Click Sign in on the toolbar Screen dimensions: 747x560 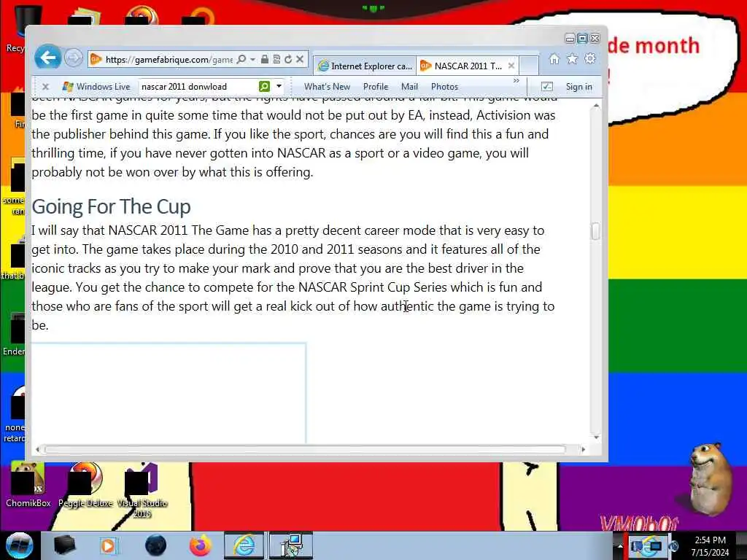click(578, 87)
